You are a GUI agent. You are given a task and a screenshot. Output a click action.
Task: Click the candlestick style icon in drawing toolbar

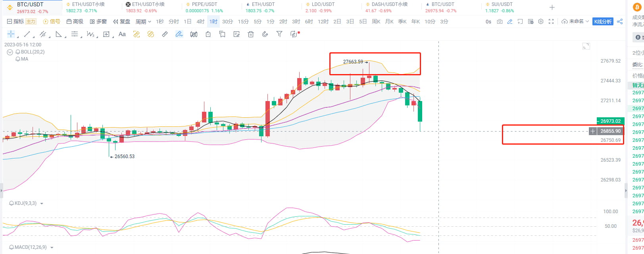(194, 34)
